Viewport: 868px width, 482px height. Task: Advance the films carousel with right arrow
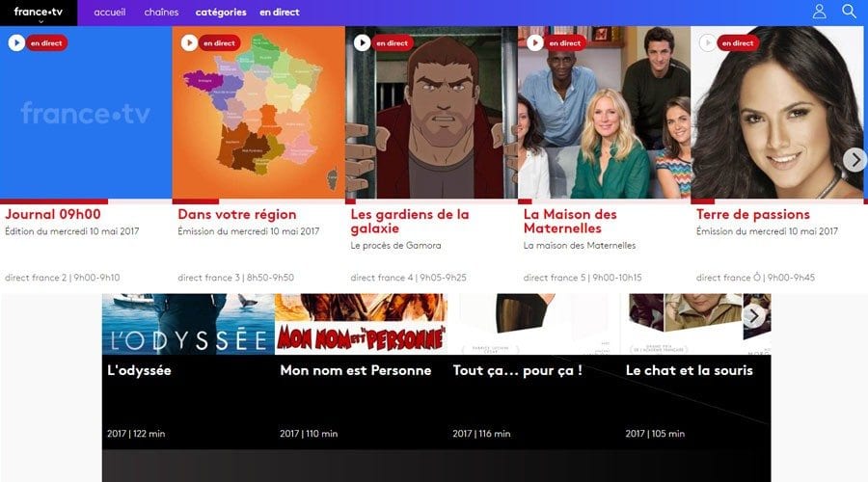click(754, 316)
